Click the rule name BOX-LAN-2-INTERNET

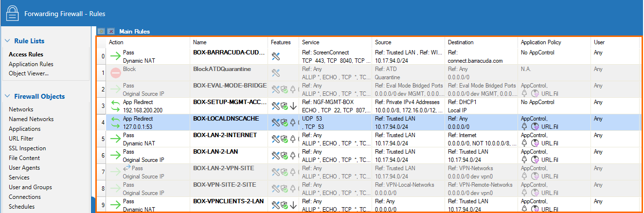point(225,135)
